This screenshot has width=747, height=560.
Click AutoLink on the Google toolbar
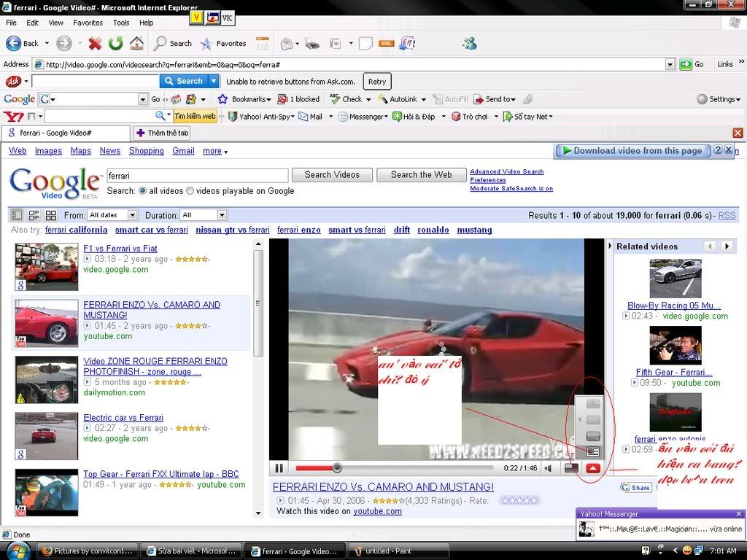(398, 99)
